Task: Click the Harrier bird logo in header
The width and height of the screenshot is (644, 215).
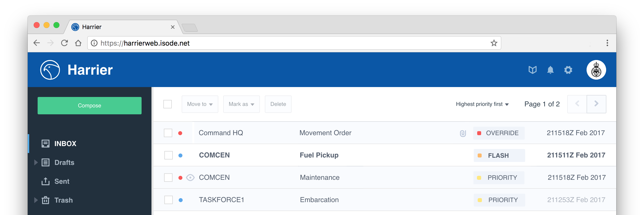Action: [x=50, y=70]
